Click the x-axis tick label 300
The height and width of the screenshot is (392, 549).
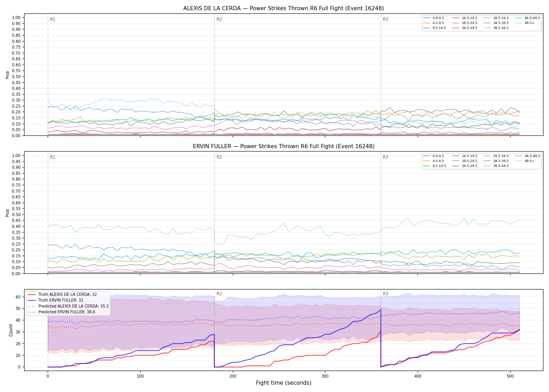coord(325,376)
